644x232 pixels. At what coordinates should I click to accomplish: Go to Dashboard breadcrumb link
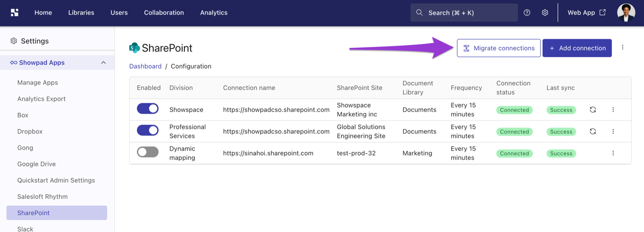(x=145, y=66)
